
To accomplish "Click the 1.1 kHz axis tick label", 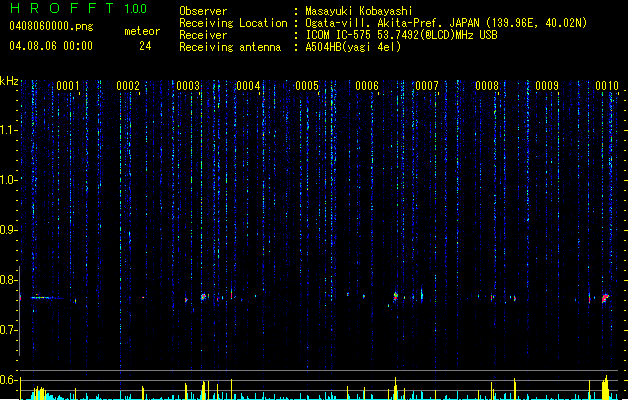I will point(8,130).
